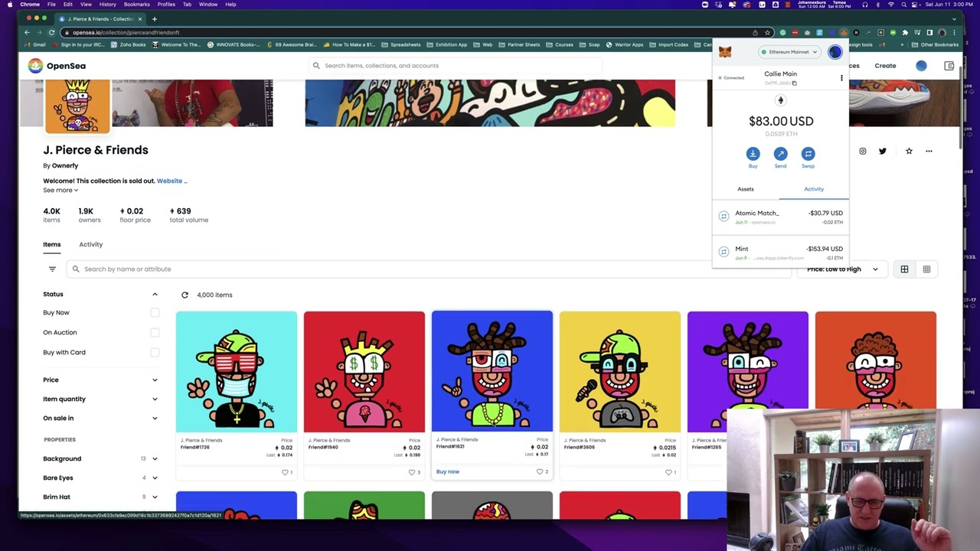Switch to MetaMask Assets tab

tap(746, 189)
